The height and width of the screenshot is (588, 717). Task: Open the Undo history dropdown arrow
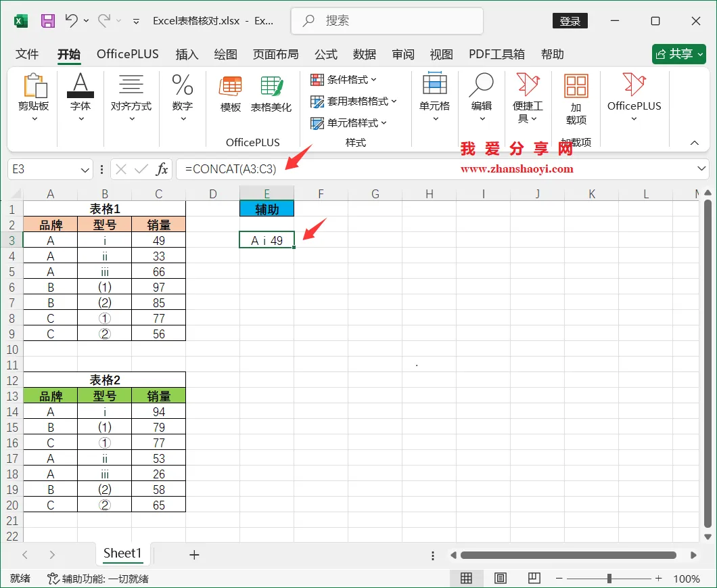pyautogui.click(x=86, y=20)
